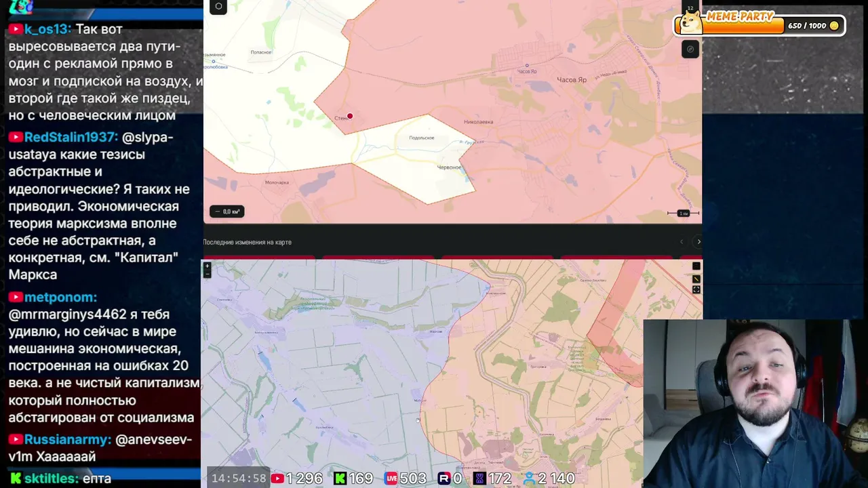Click the YouTube badge beside k_os13

pos(15,29)
